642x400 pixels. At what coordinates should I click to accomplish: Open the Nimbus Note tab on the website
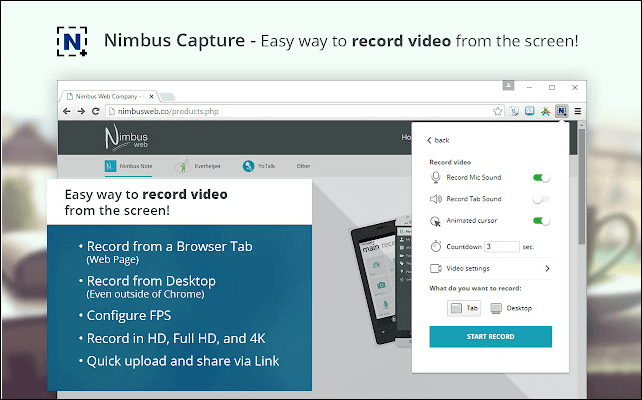[129, 166]
